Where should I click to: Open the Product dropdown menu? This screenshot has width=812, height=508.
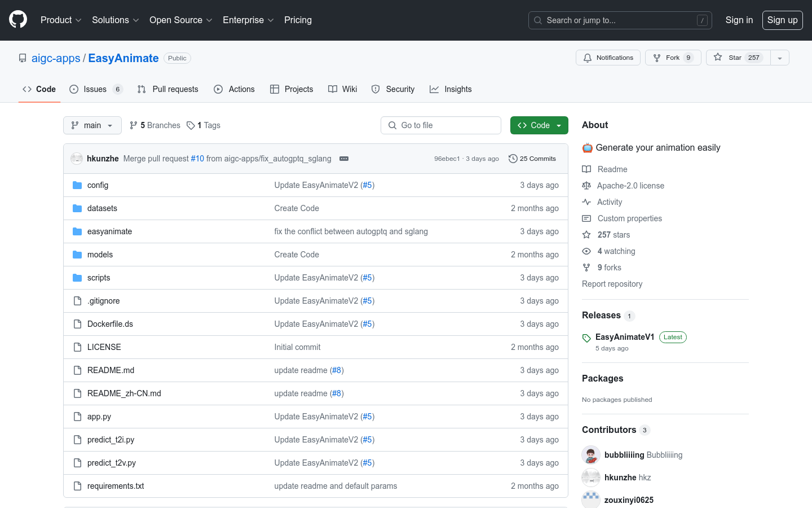[61, 20]
